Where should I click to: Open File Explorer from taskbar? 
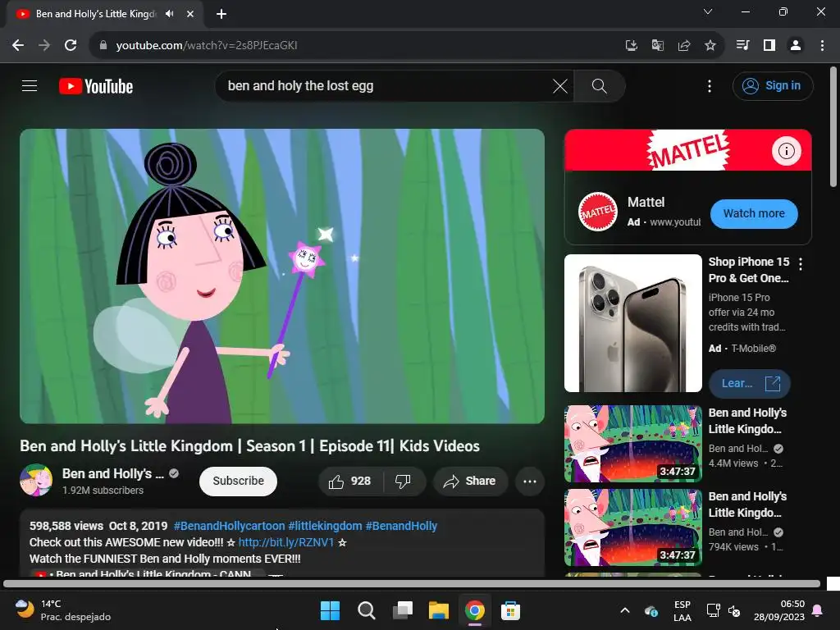click(438, 610)
